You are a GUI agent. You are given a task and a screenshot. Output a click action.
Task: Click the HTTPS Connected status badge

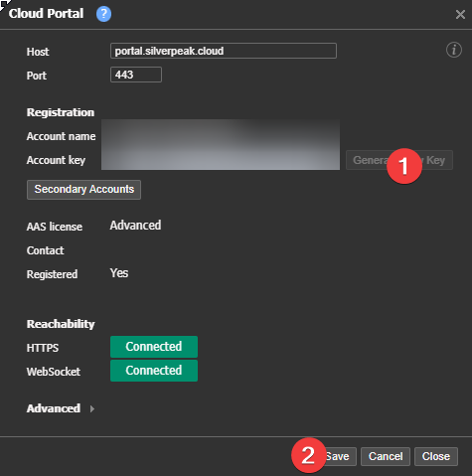(x=154, y=347)
